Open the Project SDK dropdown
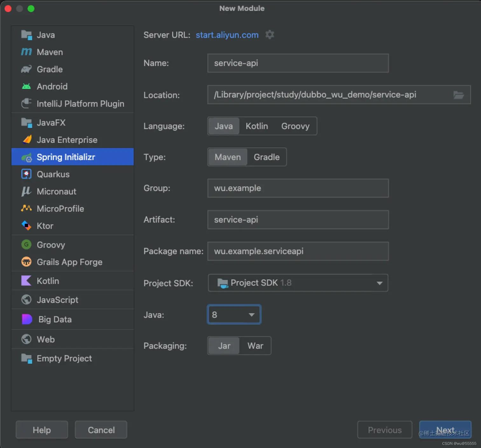This screenshot has height=448, width=481. (298, 283)
